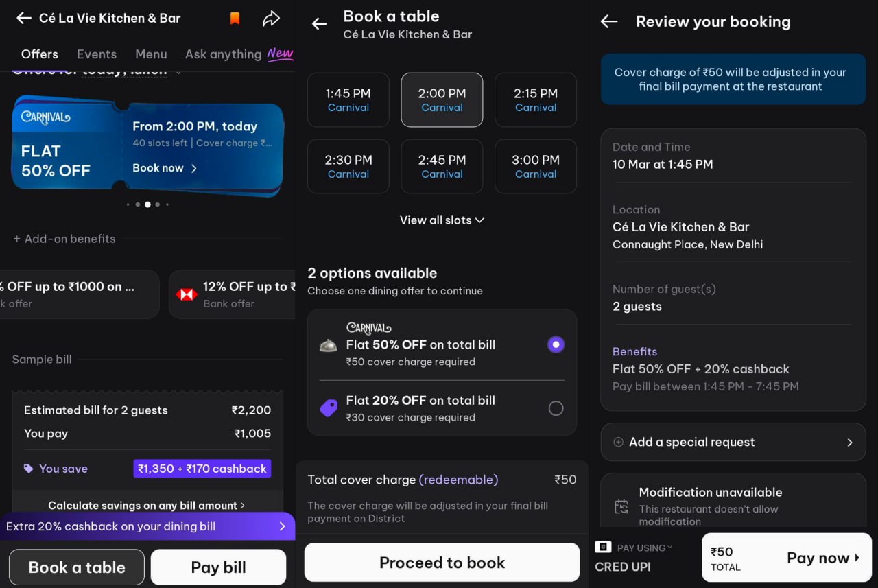The height and width of the screenshot is (588, 878).
Task: Tap the Carnival Flat 50% OFF banner
Action: (147, 147)
